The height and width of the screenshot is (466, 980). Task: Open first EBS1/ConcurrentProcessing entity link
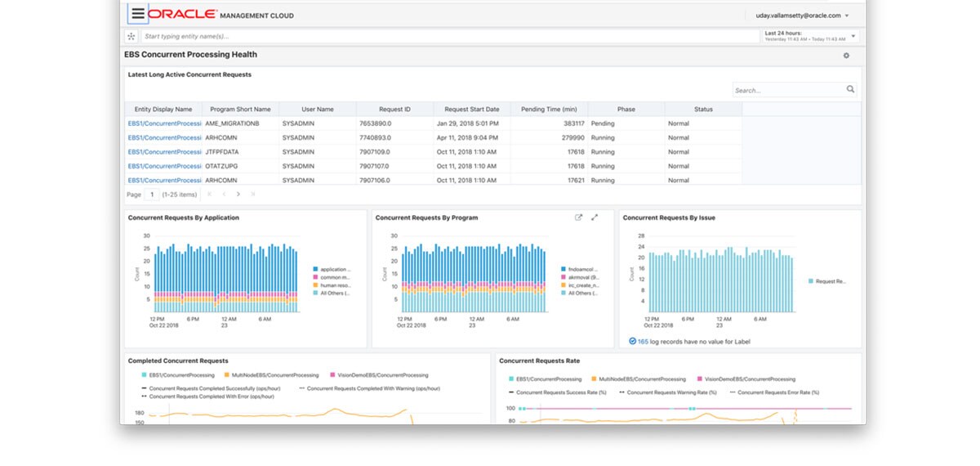(164, 123)
